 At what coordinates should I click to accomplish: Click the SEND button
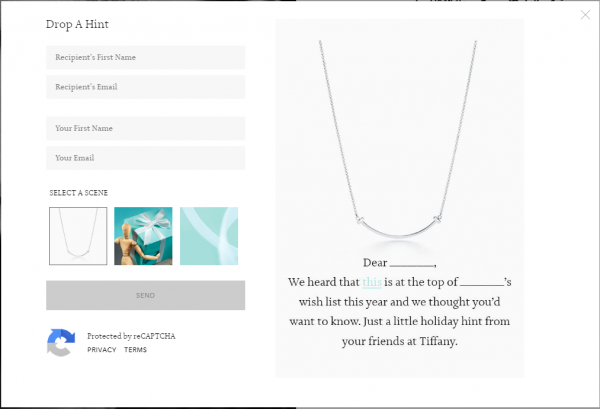click(x=145, y=295)
